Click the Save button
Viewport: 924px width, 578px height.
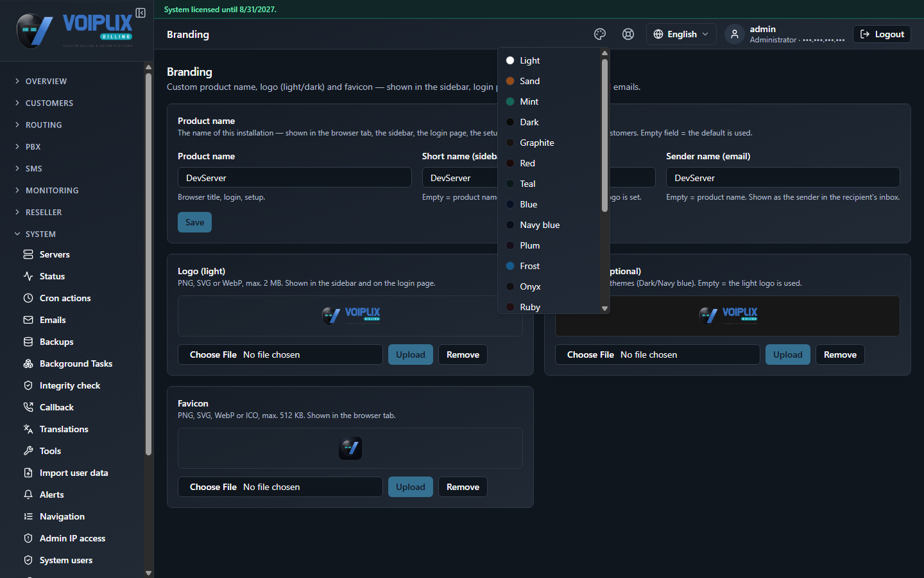pos(194,222)
